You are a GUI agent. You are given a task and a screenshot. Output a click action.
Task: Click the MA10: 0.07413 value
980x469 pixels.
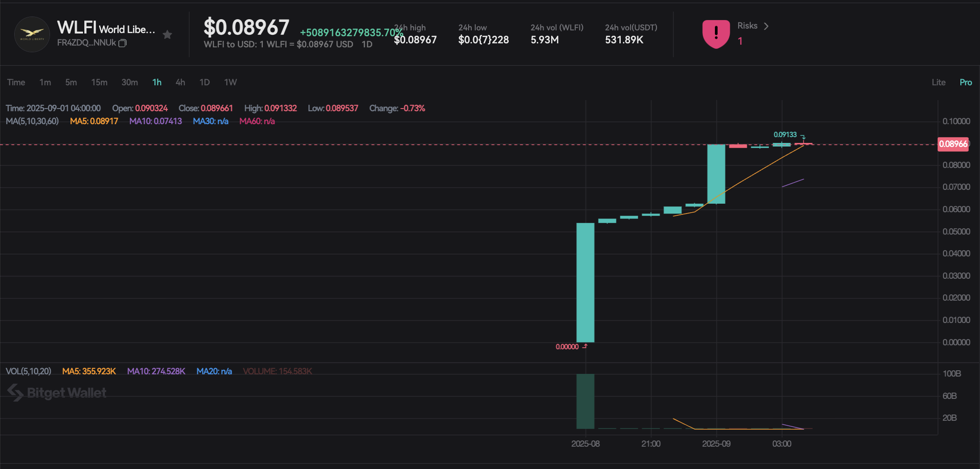[155, 121]
